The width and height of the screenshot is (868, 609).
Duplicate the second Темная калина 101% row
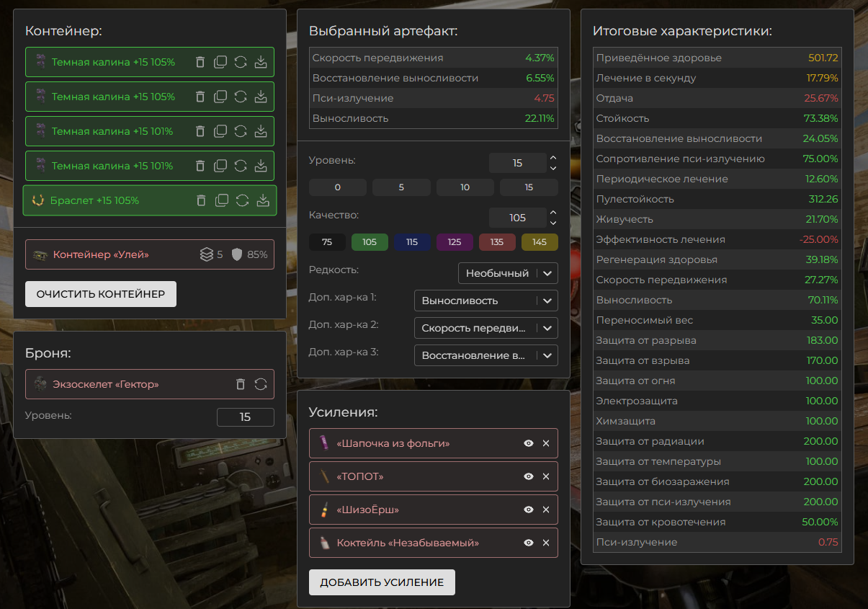[220, 166]
